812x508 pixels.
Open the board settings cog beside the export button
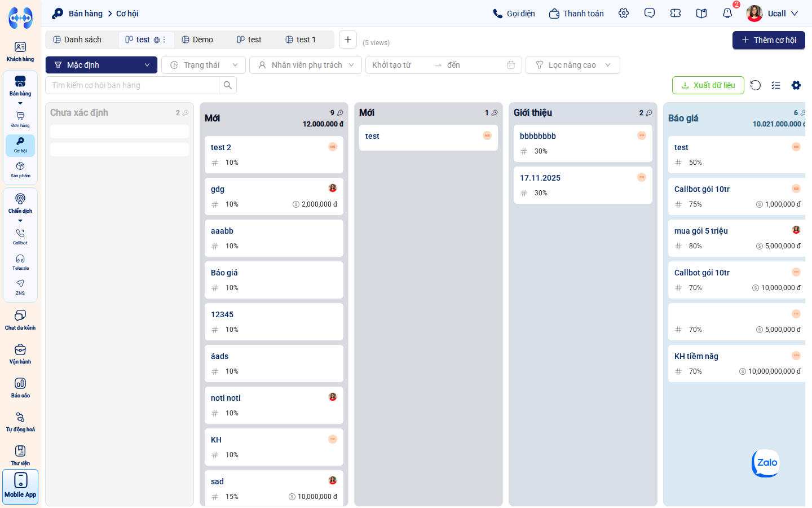[x=796, y=85]
